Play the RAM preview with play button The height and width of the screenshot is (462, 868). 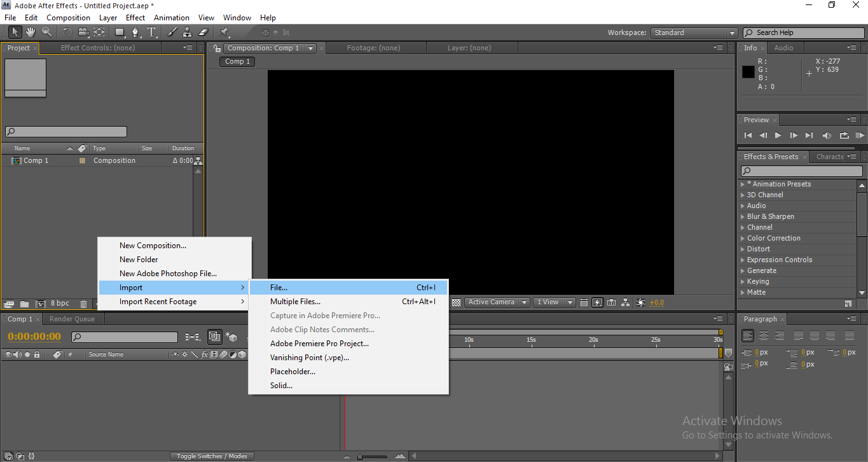(x=778, y=136)
